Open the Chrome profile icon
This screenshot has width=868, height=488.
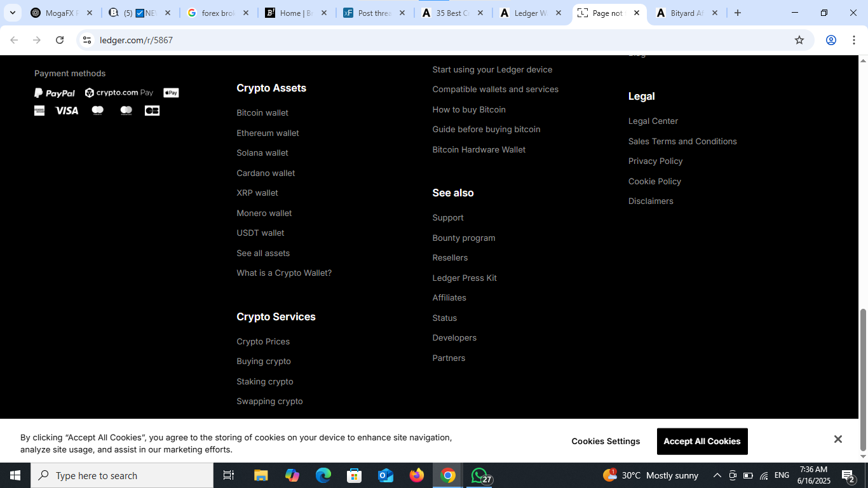coord(831,40)
